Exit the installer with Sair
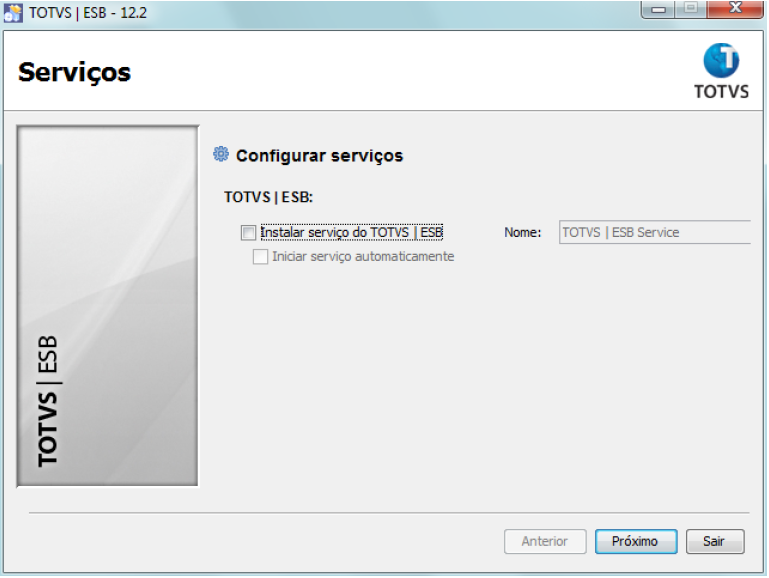The height and width of the screenshot is (578, 769). [x=715, y=541]
